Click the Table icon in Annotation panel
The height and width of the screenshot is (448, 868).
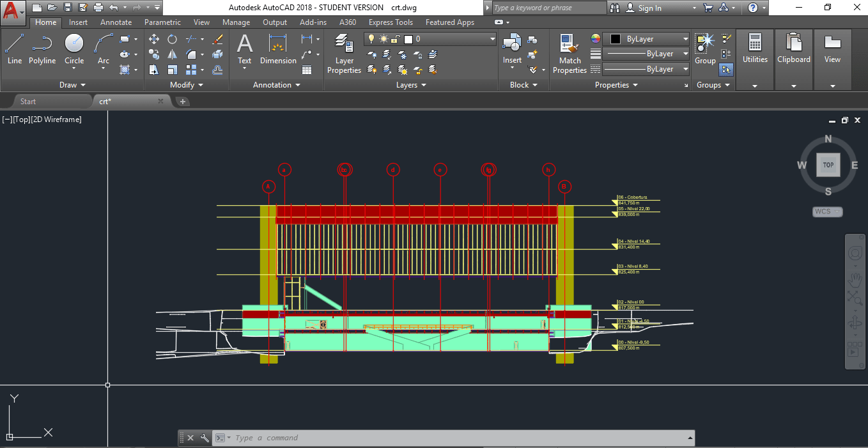(x=307, y=70)
